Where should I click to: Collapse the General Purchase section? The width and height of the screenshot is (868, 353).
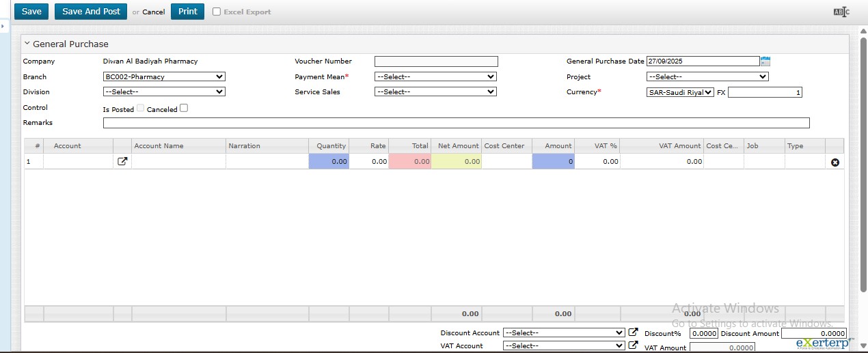27,44
